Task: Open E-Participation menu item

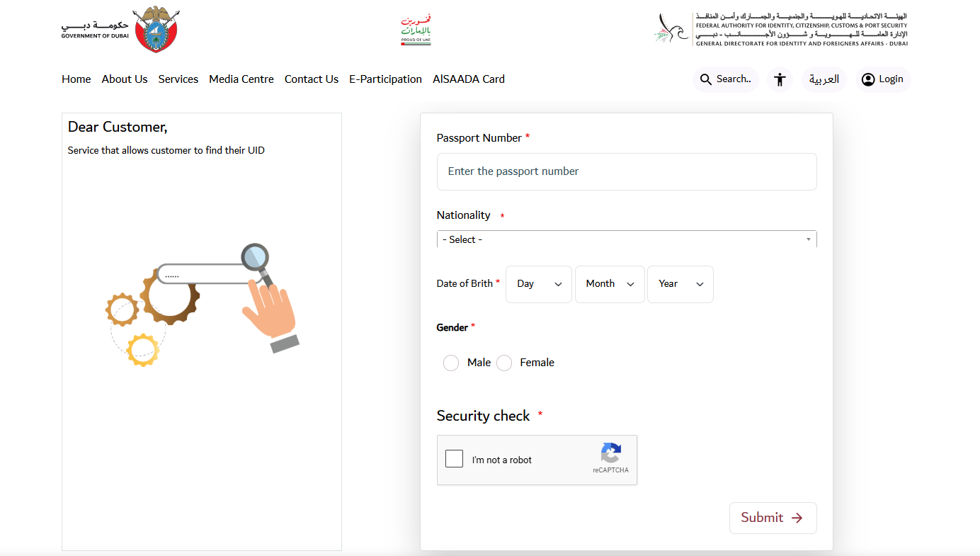Action: pyautogui.click(x=385, y=79)
